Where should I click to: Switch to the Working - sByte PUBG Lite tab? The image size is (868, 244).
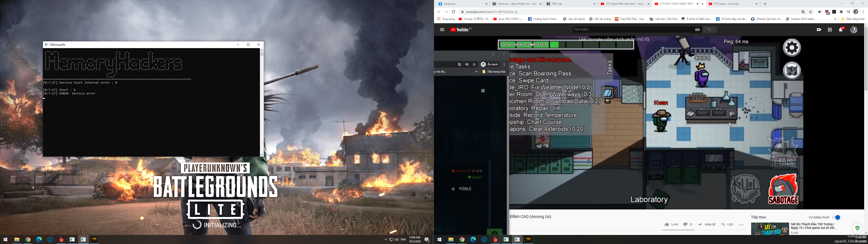coord(517,4)
